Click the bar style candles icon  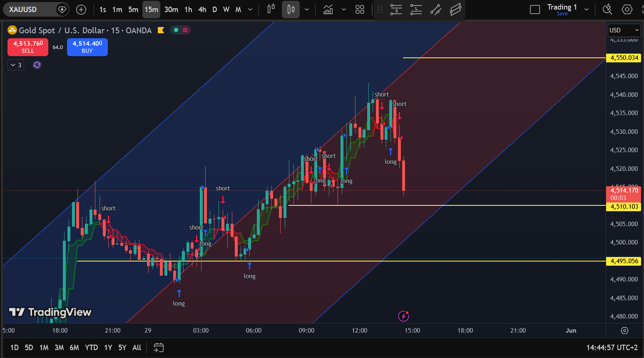[291, 9]
